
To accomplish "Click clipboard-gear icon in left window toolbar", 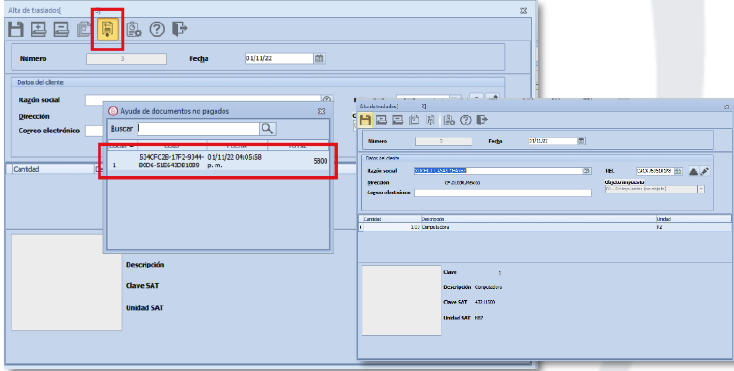I will coord(134,29).
